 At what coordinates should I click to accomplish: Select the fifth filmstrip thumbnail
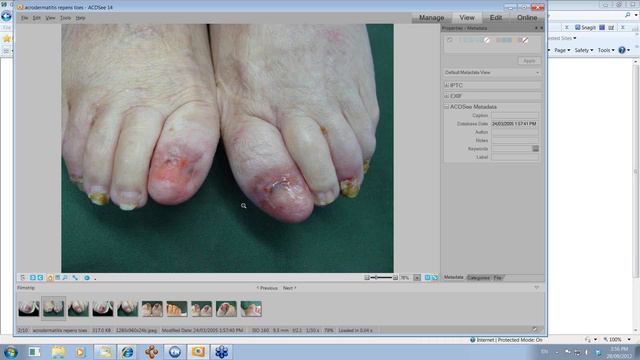pos(127,309)
